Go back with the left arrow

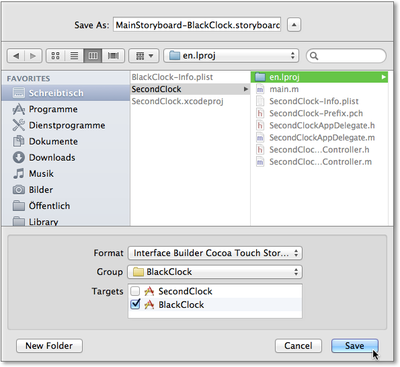pos(16,56)
